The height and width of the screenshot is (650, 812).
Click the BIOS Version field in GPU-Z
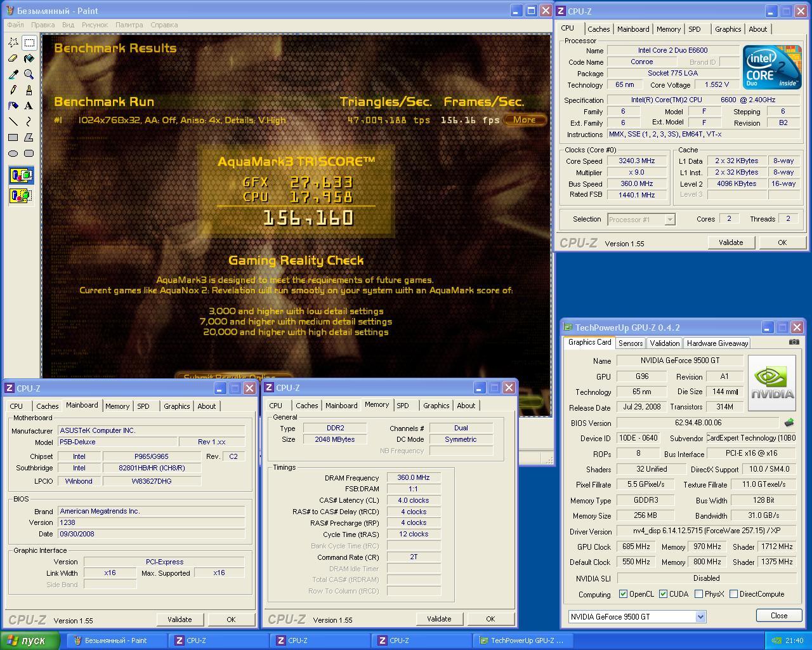pyautogui.click(x=698, y=423)
